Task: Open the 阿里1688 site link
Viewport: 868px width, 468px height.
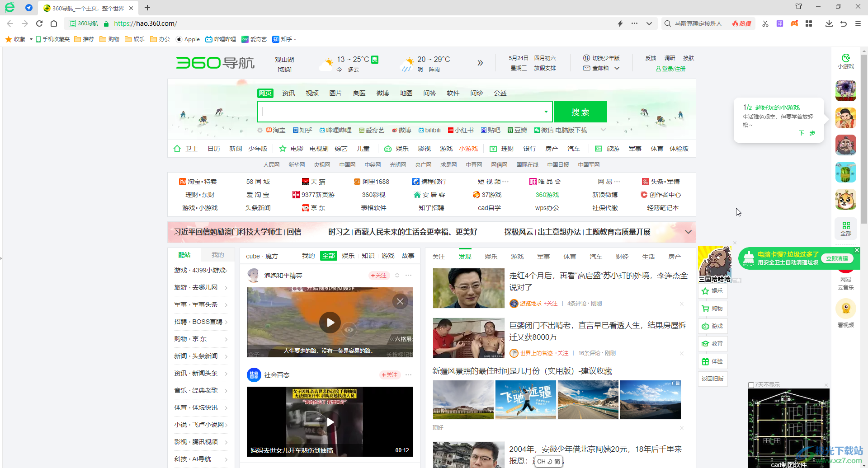Action: pyautogui.click(x=371, y=182)
